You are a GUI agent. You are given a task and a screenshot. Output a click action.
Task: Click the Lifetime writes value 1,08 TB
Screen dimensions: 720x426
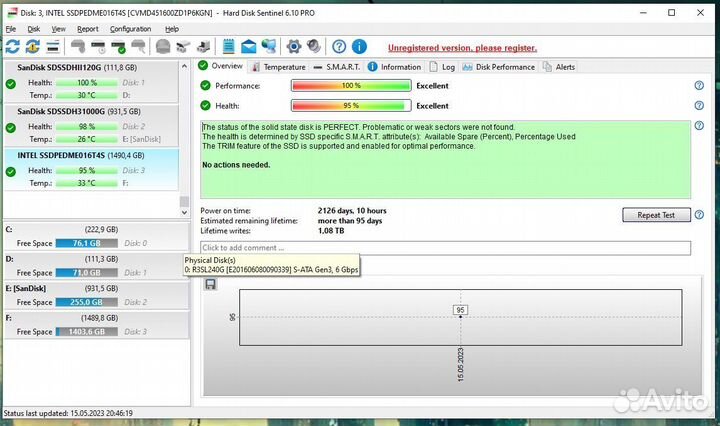pyautogui.click(x=331, y=231)
